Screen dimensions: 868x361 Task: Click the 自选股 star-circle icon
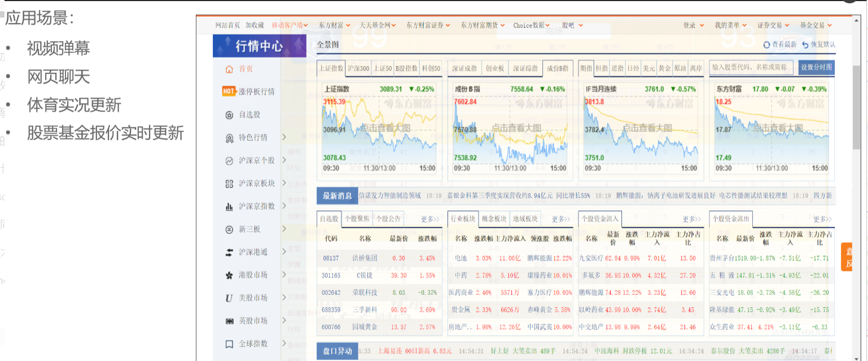tap(229, 115)
